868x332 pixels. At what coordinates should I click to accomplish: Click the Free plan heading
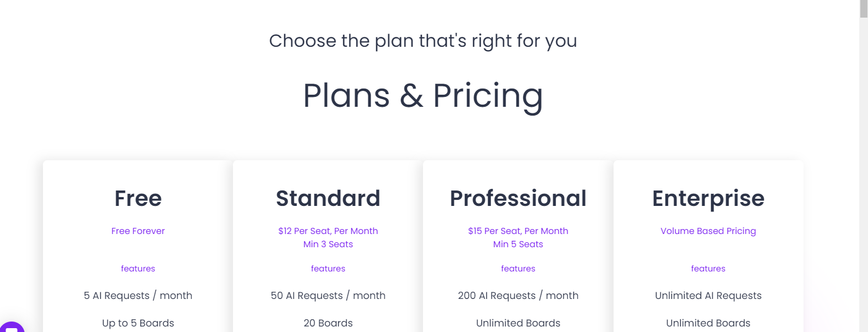pyautogui.click(x=138, y=198)
